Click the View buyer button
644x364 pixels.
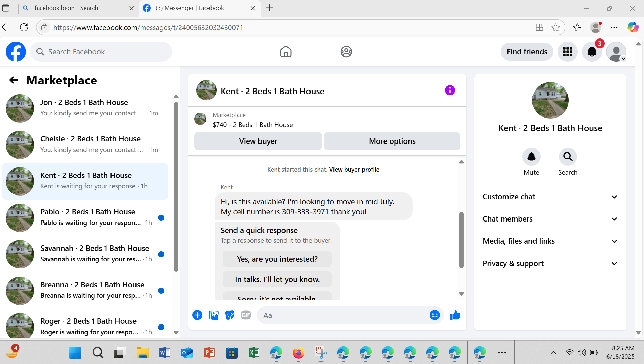tap(258, 141)
